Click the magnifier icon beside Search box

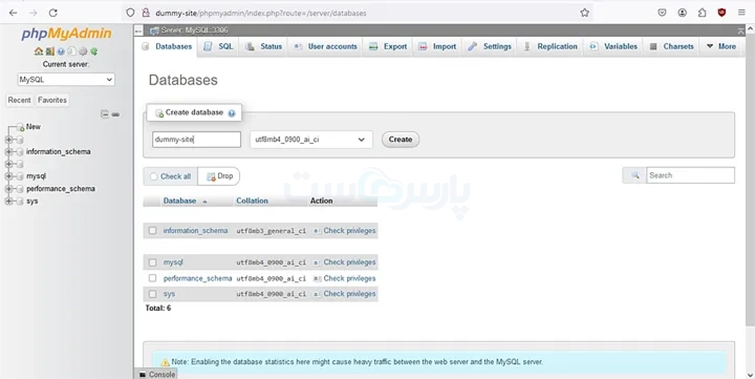(635, 175)
